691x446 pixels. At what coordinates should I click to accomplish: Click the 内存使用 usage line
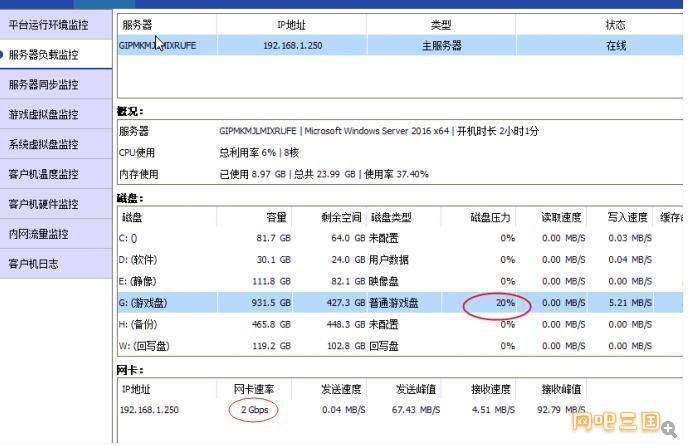pos(324,174)
